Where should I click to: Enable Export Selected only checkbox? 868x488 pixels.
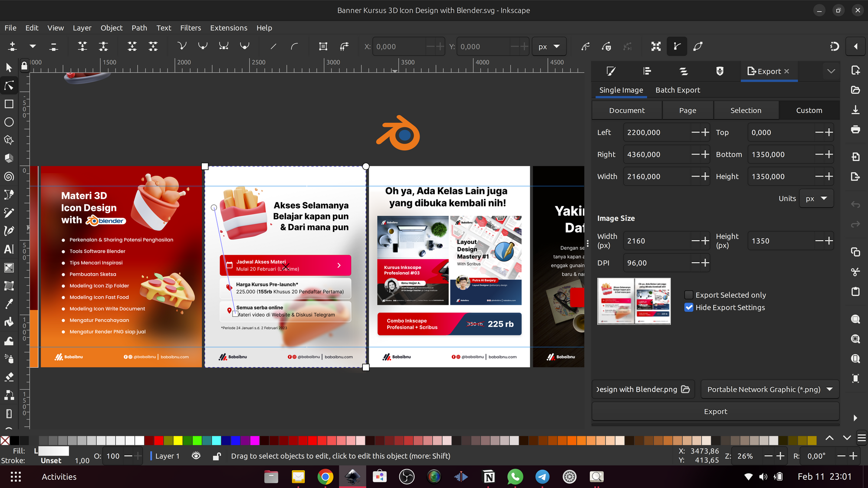coord(689,295)
